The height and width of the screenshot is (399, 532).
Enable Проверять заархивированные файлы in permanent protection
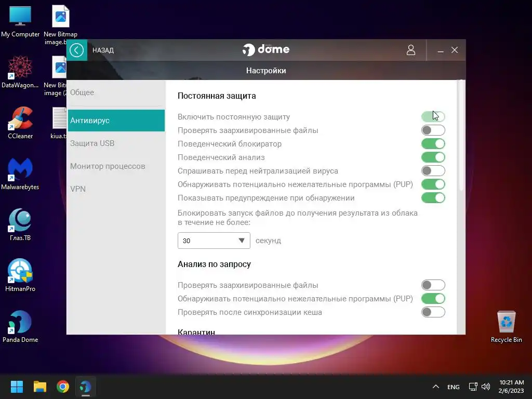(433, 130)
